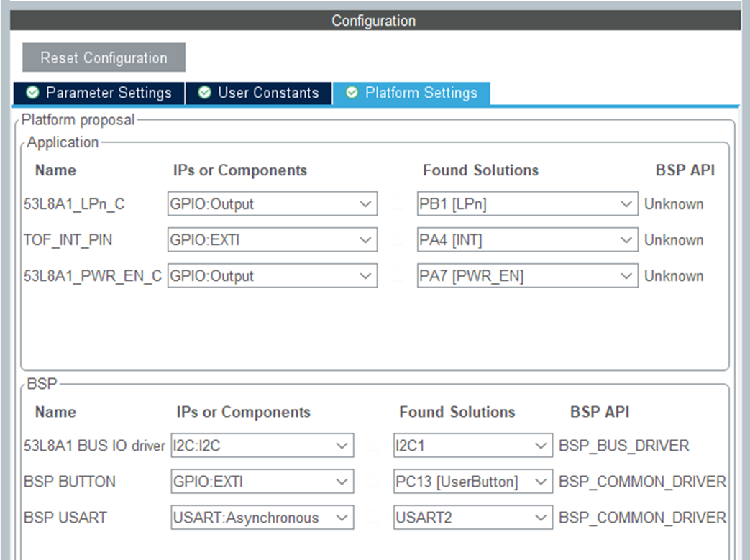Open USART2 solution dropdown
Screen dimensions: 750x560
coord(473,518)
